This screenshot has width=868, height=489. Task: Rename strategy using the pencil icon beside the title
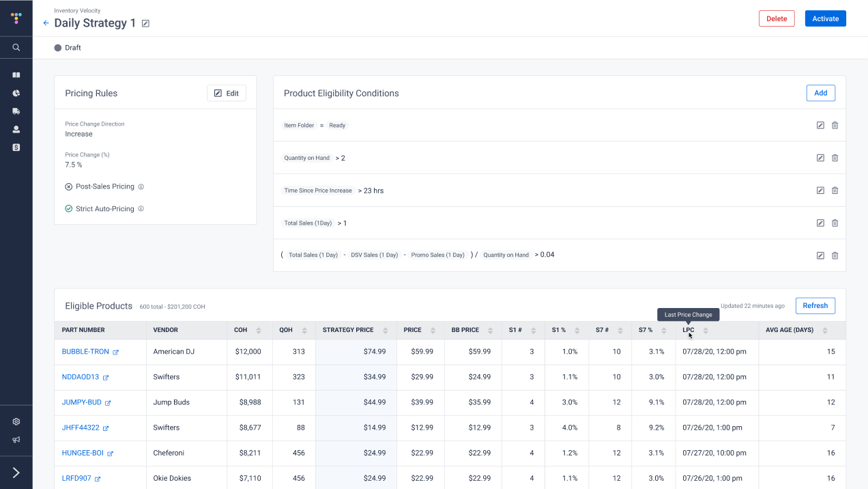point(145,23)
